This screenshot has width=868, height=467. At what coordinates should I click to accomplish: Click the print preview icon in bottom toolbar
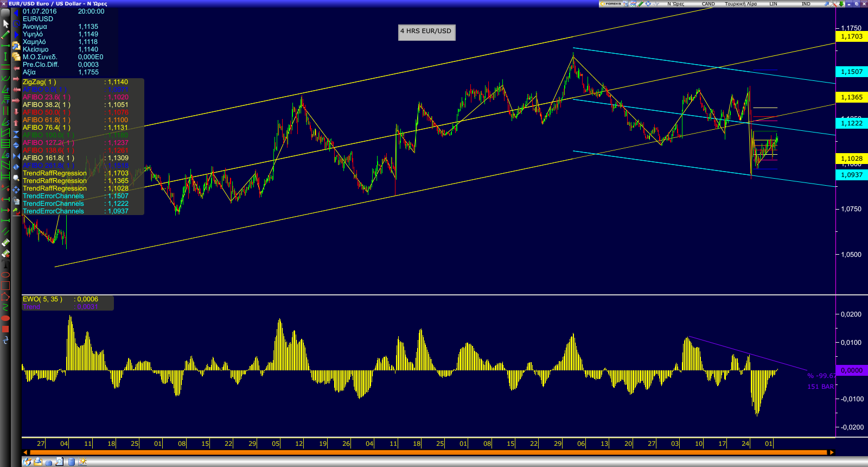tap(60, 462)
